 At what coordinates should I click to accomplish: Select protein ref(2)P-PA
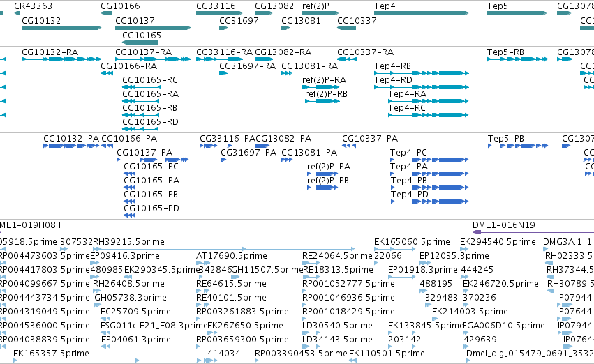point(329,167)
